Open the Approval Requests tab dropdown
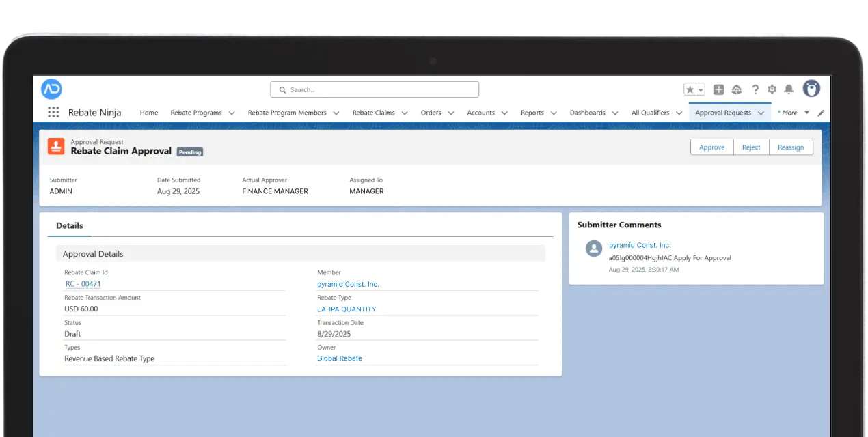The width and height of the screenshot is (868, 437). (x=761, y=113)
